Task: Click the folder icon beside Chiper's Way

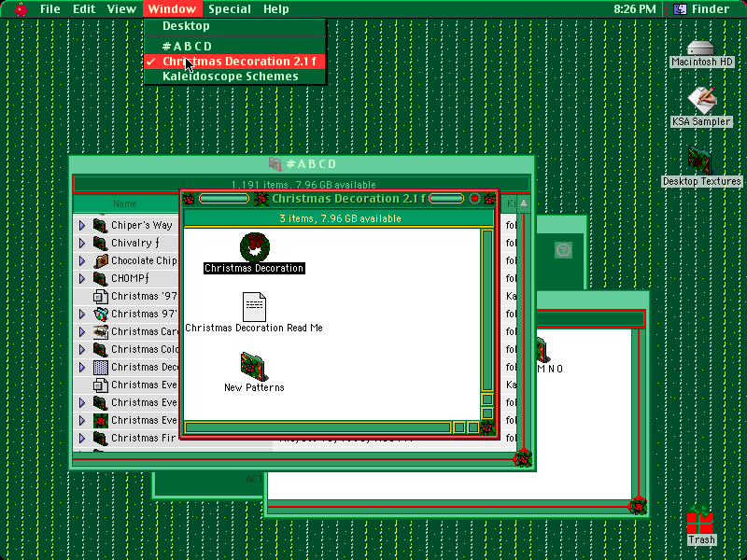Action: pyautogui.click(x=100, y=225)
